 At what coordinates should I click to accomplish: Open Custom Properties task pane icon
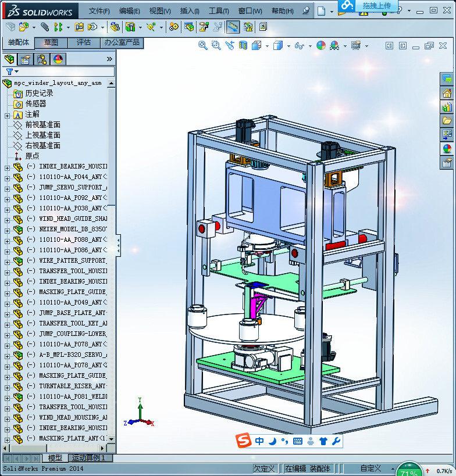[x=447, y=163]
